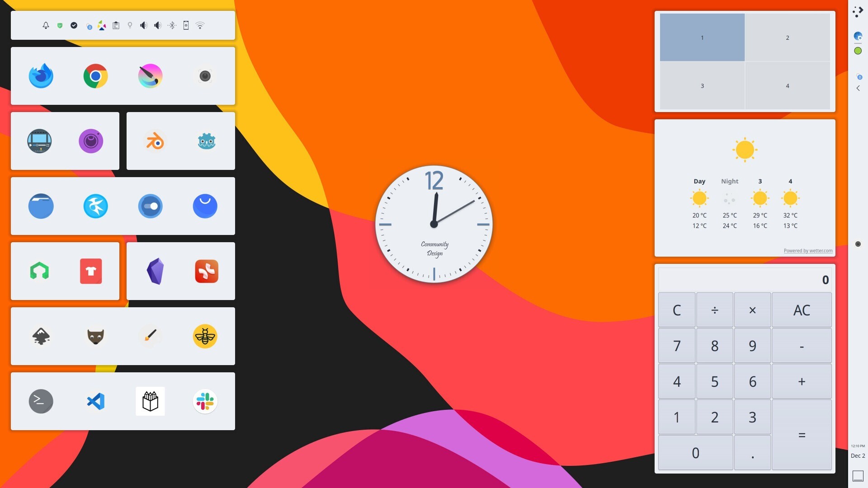Viewport: 868px width, 488px height.
Task: Click the notifications bell icon
Action: 46,25
